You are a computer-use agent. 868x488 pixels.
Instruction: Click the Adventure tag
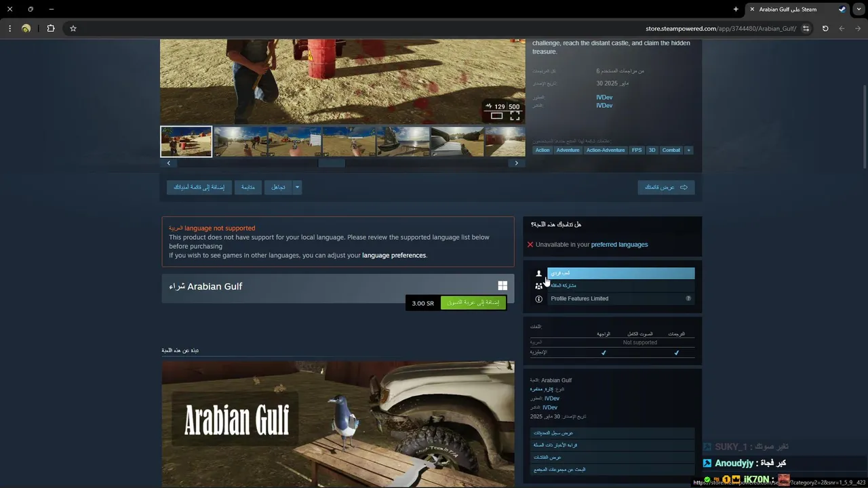pos(568,150)
